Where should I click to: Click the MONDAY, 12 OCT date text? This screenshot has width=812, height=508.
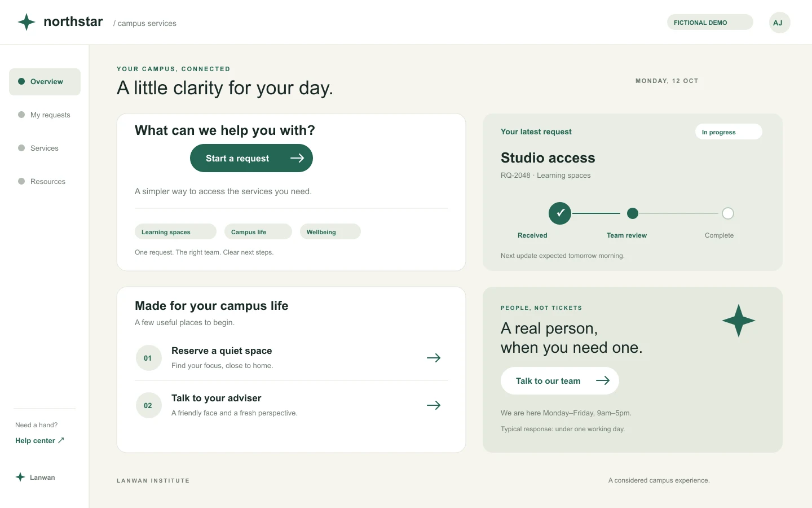[x=667, y=81]
